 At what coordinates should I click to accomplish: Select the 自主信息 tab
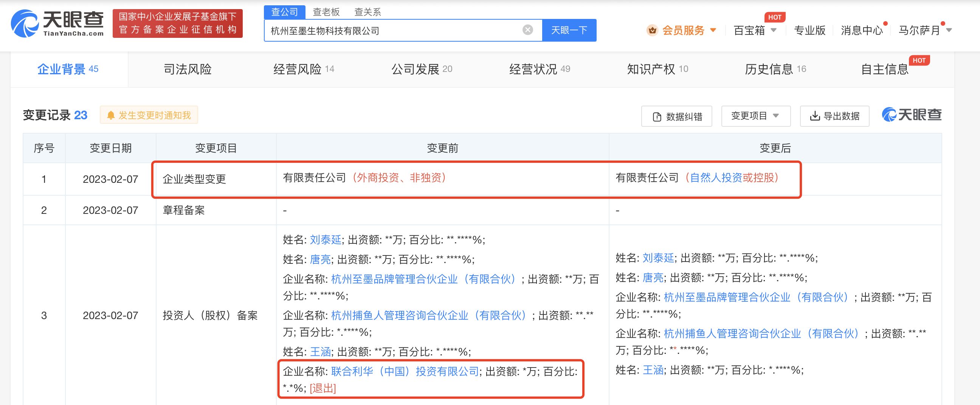pos(885,69)
